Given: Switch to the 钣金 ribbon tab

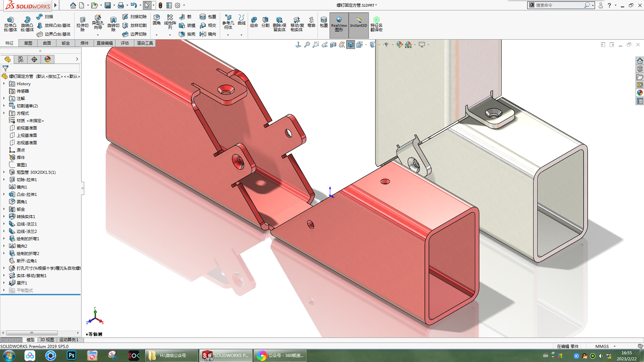Looking at the screenshot, I should 66,43.
